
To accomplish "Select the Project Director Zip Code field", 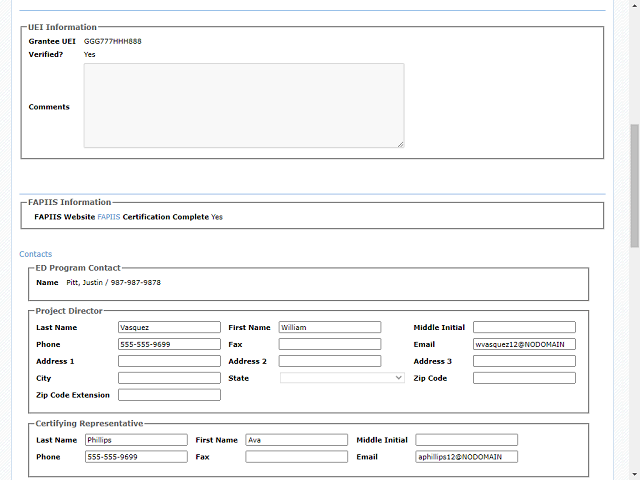I will (x=524, y=378).
